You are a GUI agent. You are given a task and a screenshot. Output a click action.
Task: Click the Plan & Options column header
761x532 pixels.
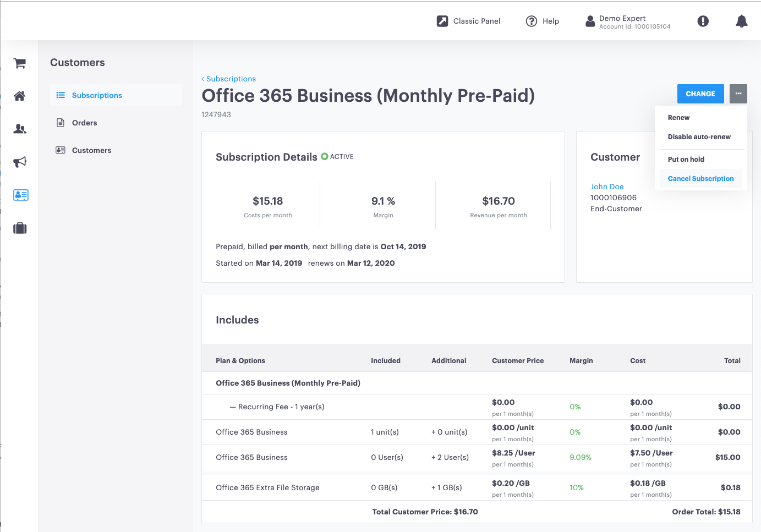[x=240, y=361]
